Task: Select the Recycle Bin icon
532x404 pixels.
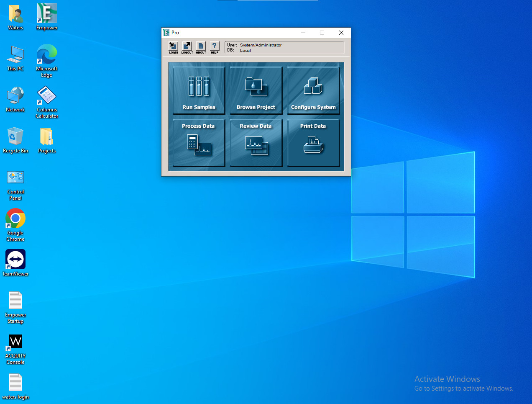Action: pos(16,140)
